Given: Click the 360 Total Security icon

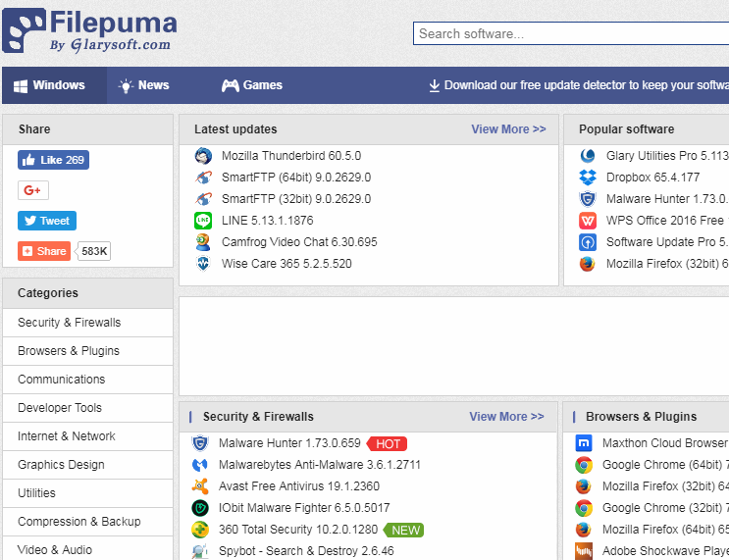Looking at the screenshot, I should 200,530.
